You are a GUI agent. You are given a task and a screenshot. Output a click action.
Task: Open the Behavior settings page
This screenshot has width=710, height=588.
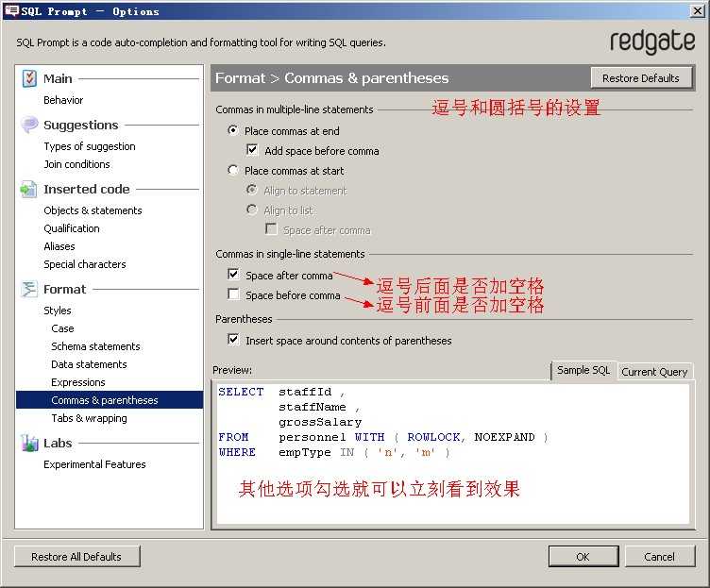63,100
